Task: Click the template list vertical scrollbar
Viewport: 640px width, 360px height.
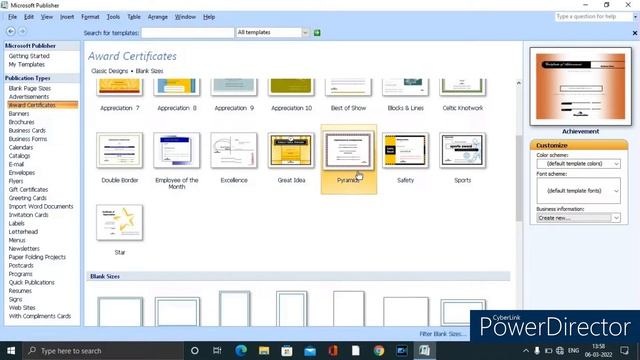Action: click(519, 178)
